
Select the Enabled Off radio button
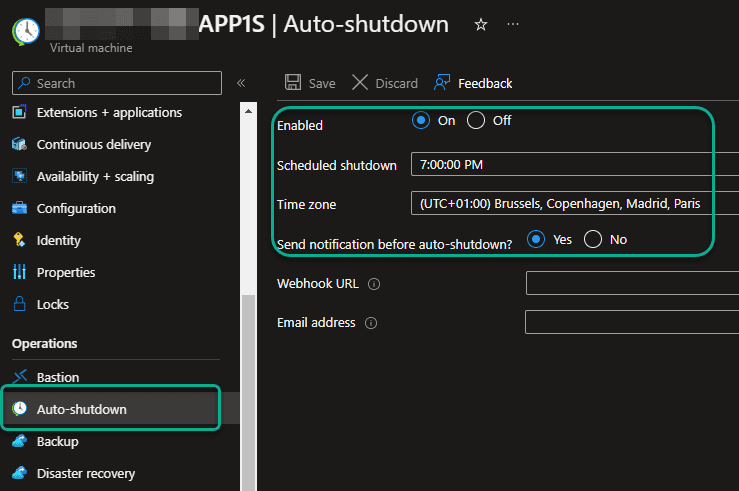[476, 120]
